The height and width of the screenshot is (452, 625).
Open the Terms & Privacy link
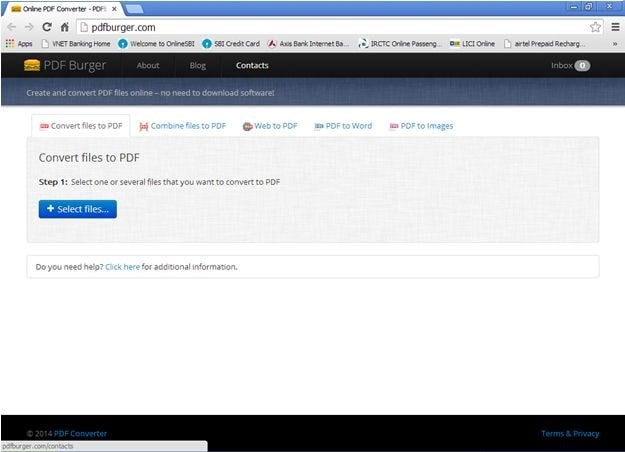tap(570, 433)
